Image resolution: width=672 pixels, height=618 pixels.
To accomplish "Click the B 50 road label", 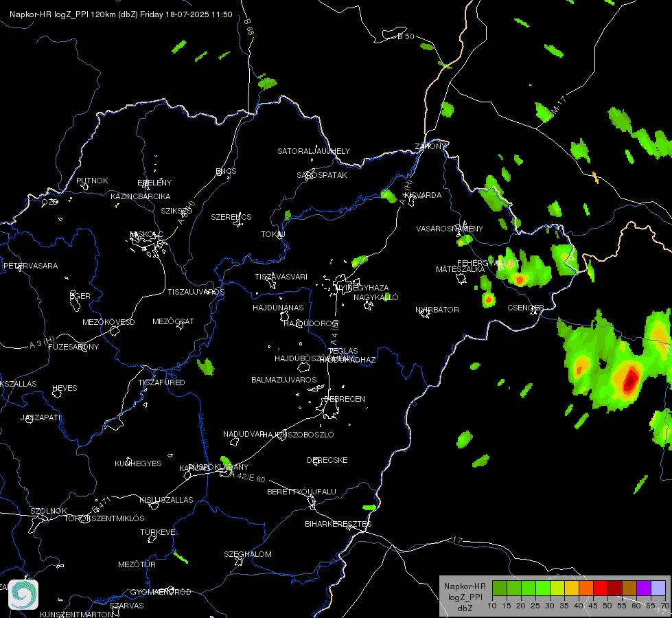I will tap(406, 36).
